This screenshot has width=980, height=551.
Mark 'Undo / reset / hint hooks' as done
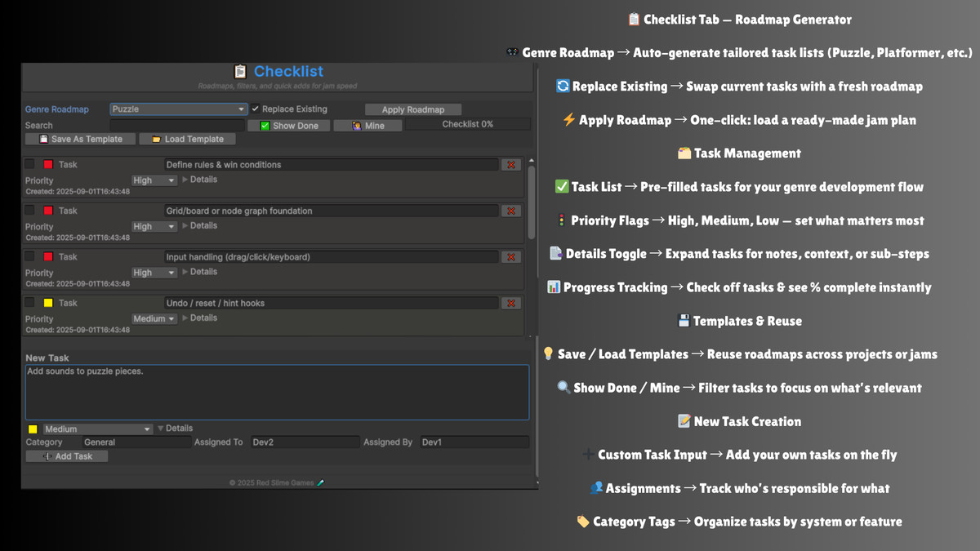[x=30, y=303]
